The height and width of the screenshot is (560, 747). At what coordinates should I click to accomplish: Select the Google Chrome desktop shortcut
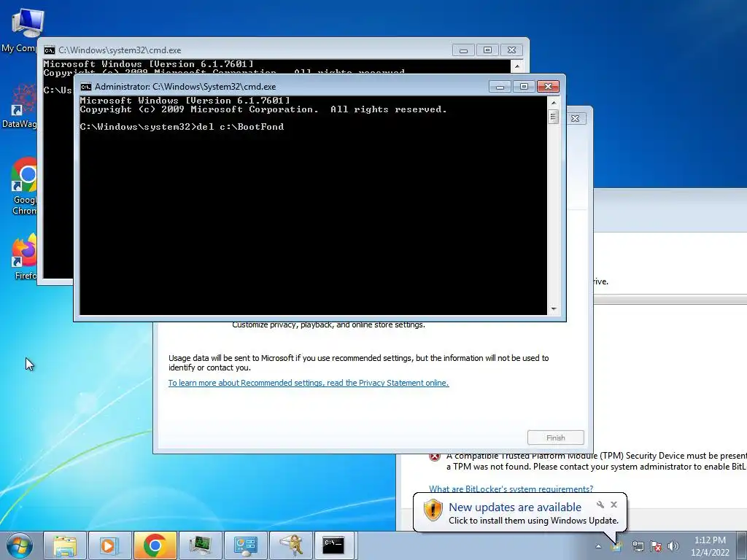pyautogui.click(x=24, y=187)
